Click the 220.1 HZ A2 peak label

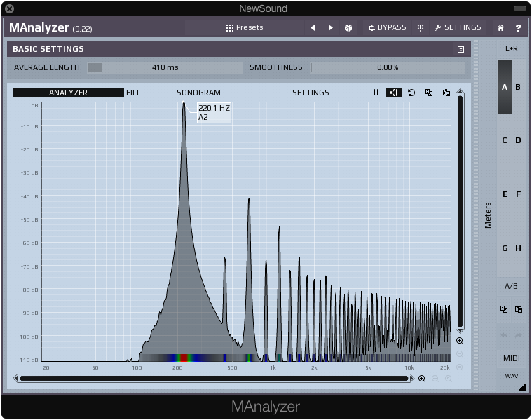point(214,113)
